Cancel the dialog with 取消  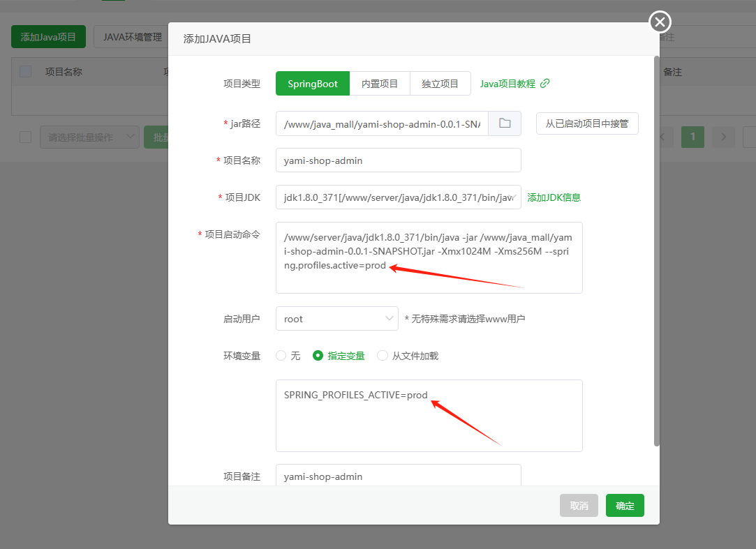click(579, 505)
